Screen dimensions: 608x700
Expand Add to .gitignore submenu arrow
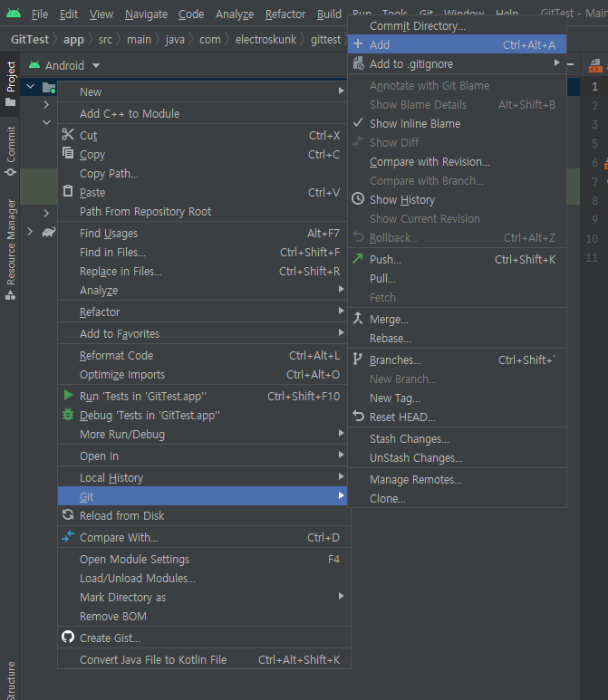click(x=557, y=62)
